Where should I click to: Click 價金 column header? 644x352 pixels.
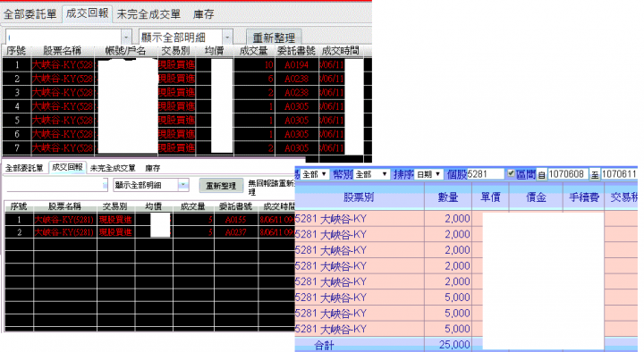536,197
